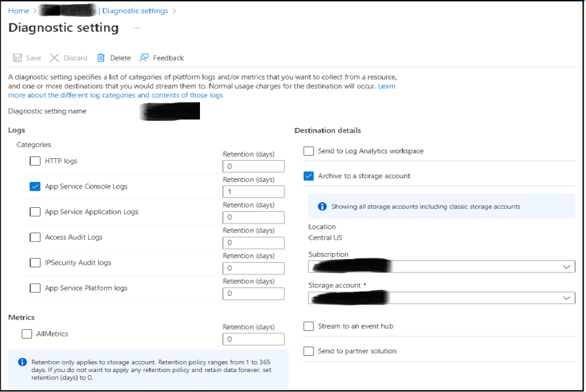Check Send to Log Analytics workspace
The width and height of the screenshot is (586, 392).
point(309,151)
